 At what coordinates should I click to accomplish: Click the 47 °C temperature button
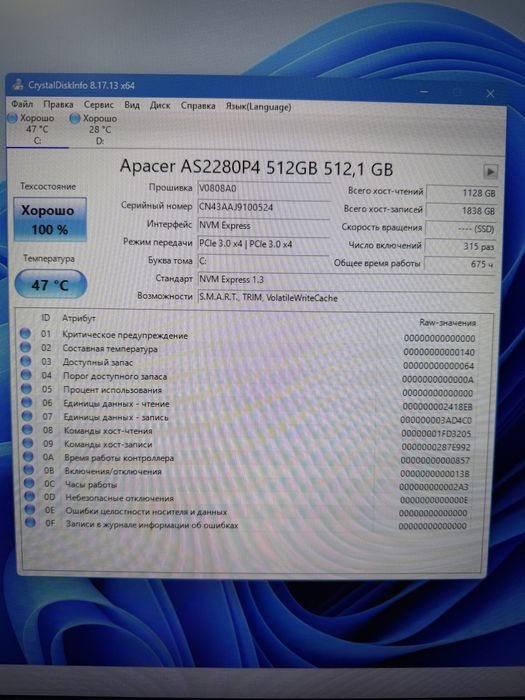click(x=50, y=284)
